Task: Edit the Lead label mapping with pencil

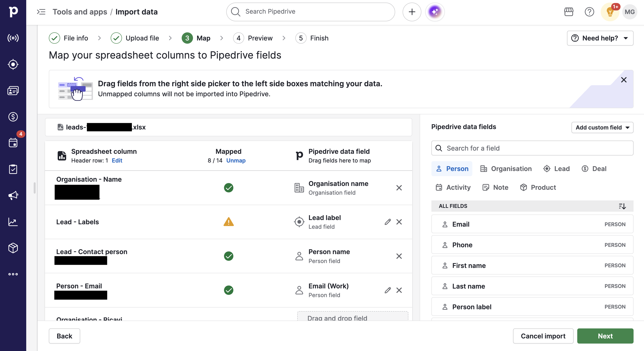Action: point(388,222)
